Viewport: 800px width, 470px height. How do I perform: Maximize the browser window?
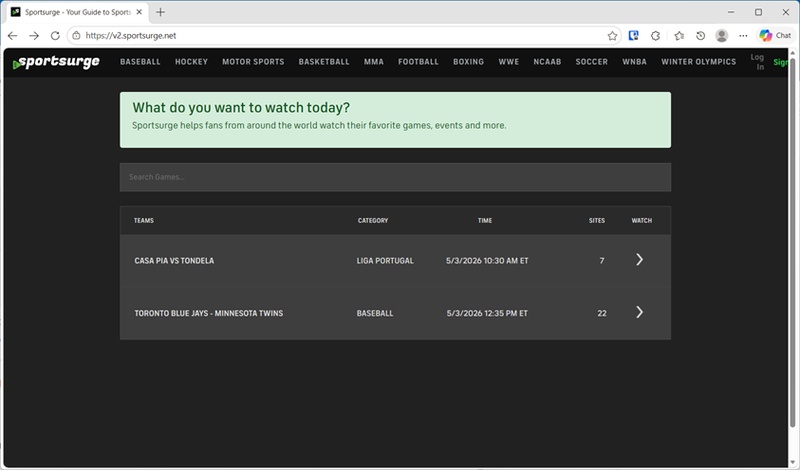(x=759, y=12)
